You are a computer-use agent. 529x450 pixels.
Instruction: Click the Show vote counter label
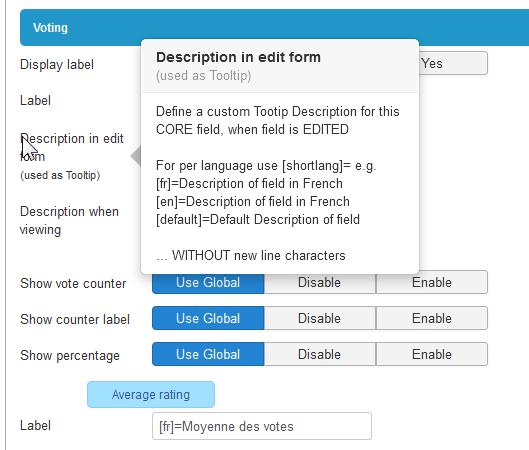pyautogui.click(x=73, y=283)
